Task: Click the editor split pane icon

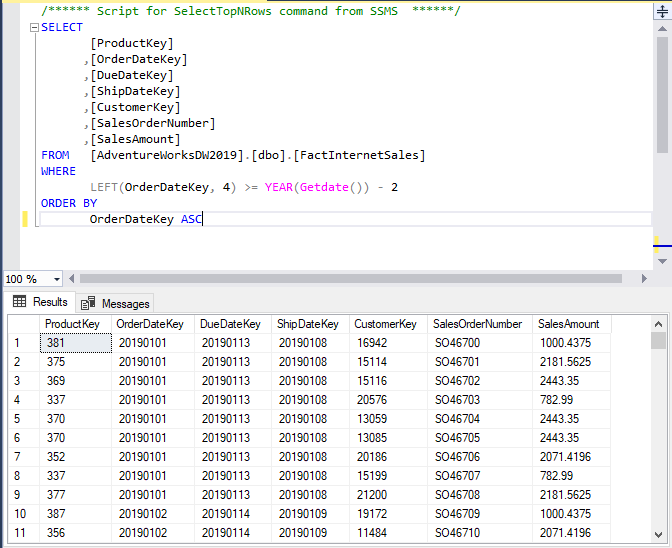Action: (x=662, y=11)
